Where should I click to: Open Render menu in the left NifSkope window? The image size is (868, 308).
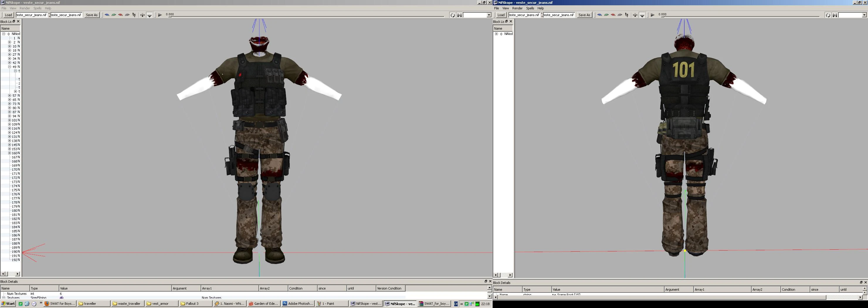click(25, 8)
